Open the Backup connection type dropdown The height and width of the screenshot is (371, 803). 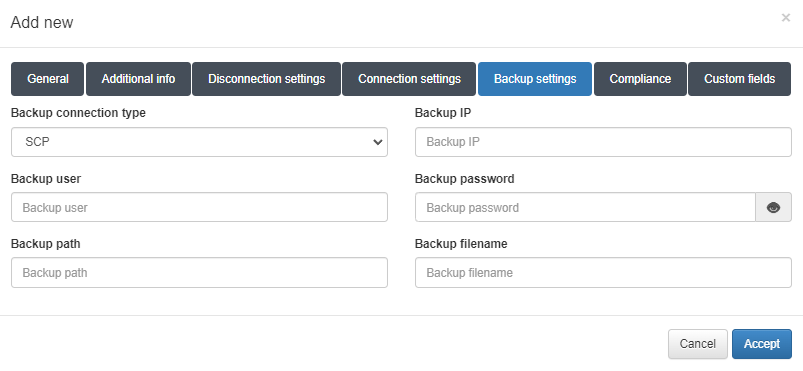[199, 142]
